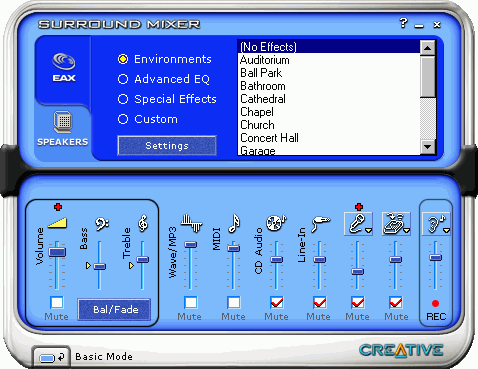Viewport: 478px width, 369px height.
Task: Click the treble clef icon
Action: pos(143,223)
